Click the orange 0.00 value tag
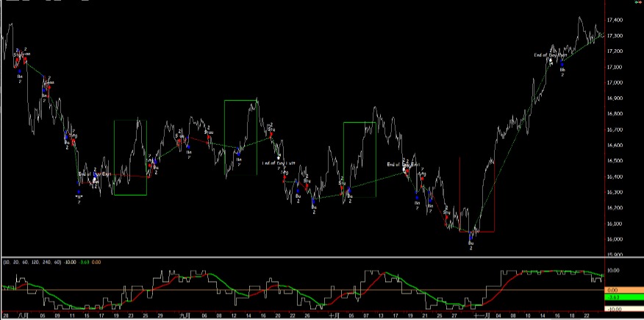 tap(613, 290)
